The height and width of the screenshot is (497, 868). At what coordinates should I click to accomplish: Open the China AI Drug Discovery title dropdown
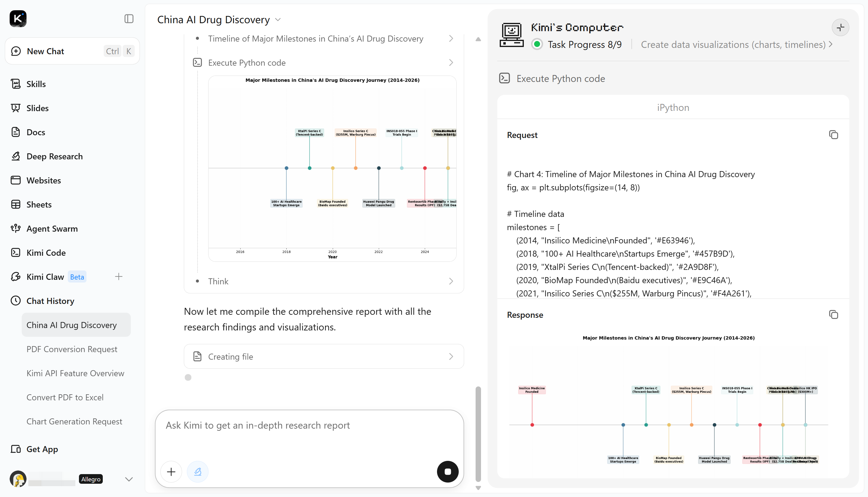(x=278, y=20)
